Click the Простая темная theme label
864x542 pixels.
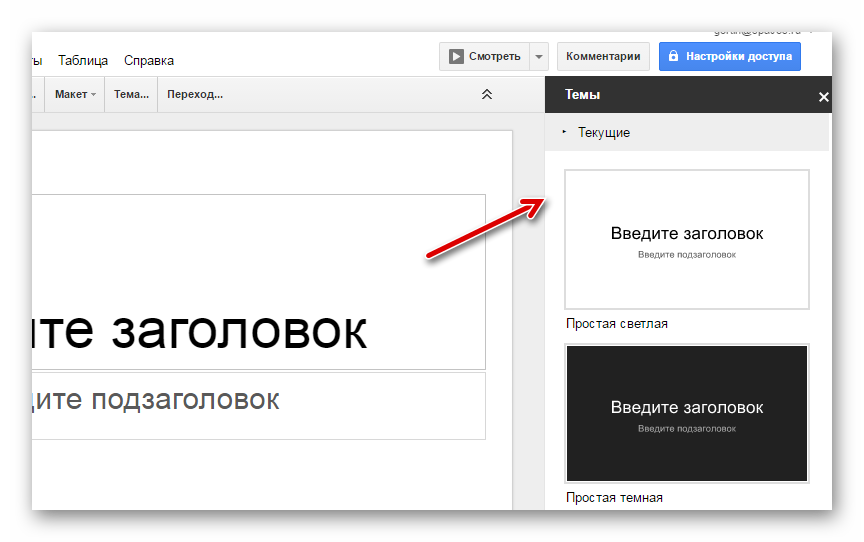(614, 497)
